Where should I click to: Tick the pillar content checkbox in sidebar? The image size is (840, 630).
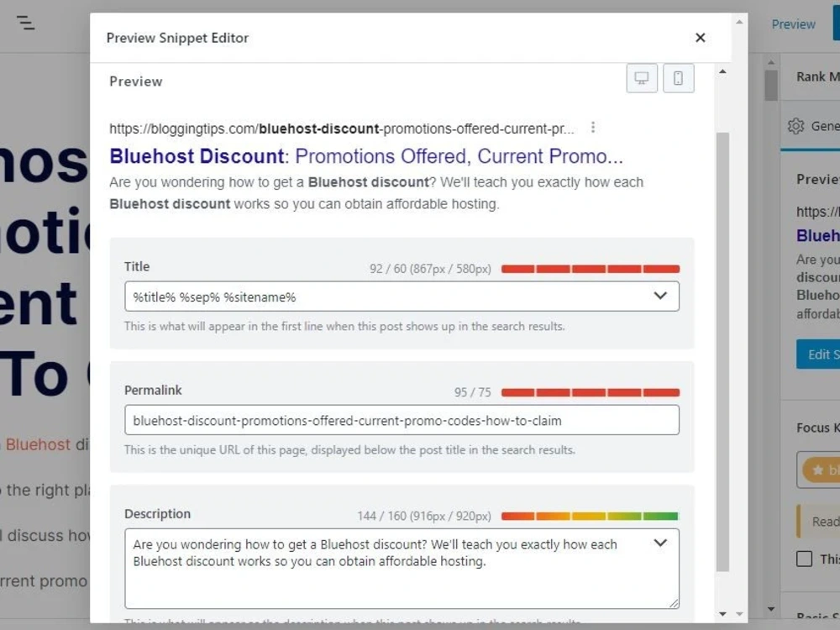[x=804, y=559]
